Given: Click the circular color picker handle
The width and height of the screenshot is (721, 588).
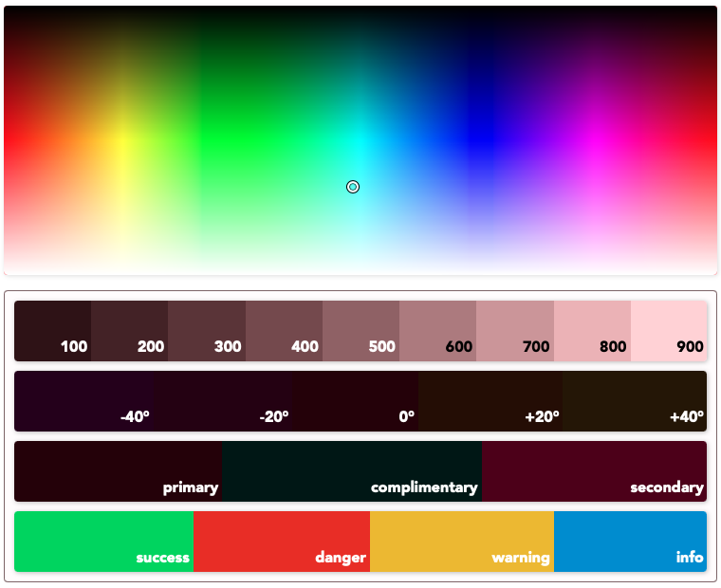Looking at the screenshot, I should coord(353,187).
